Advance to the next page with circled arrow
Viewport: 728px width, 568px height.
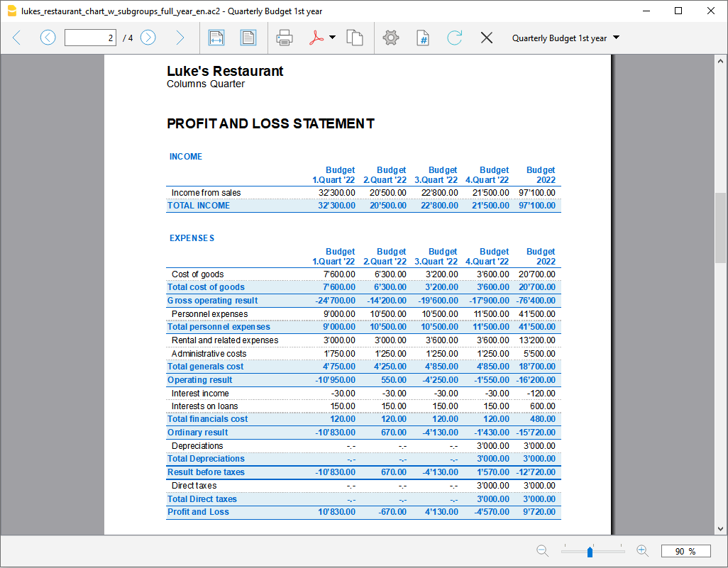point(148,38)
